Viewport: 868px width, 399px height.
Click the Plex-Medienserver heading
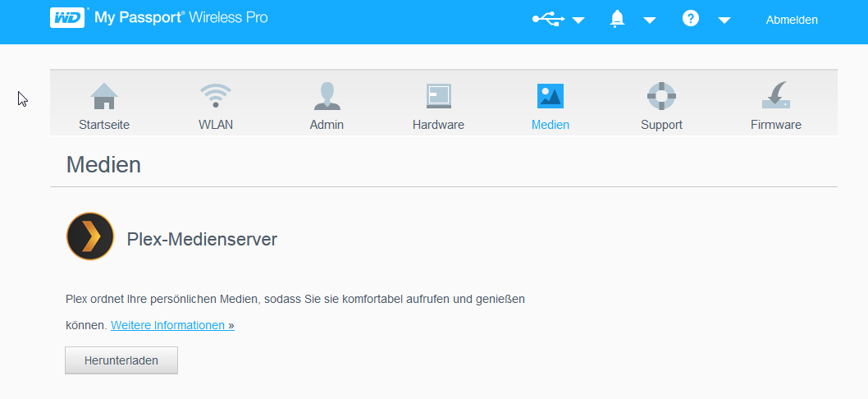coord(202,240)
